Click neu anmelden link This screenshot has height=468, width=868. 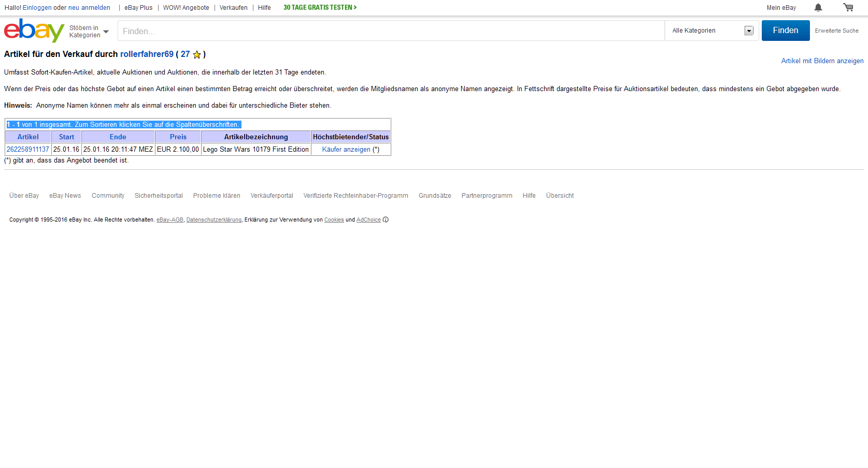coord(89,8)
